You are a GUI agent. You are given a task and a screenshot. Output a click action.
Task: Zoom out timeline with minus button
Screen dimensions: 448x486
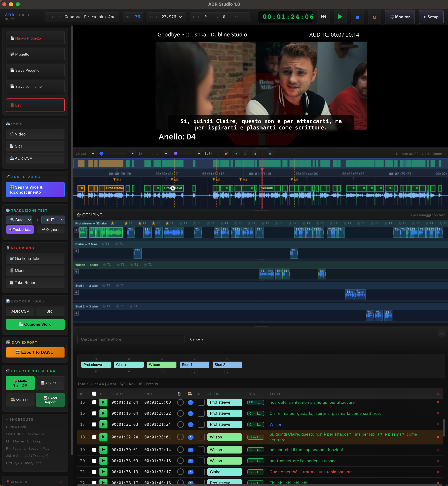tap(93, 154)
